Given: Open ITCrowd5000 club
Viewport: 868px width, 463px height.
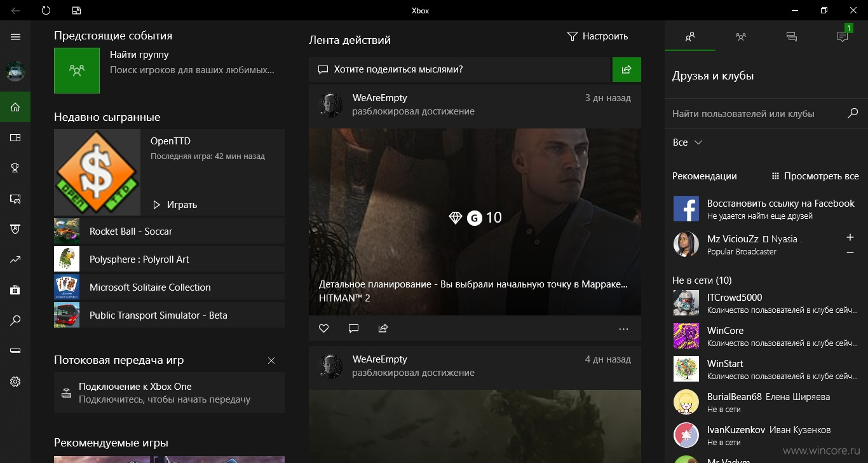Looking at the screenshot, I should tap(766, 303).
